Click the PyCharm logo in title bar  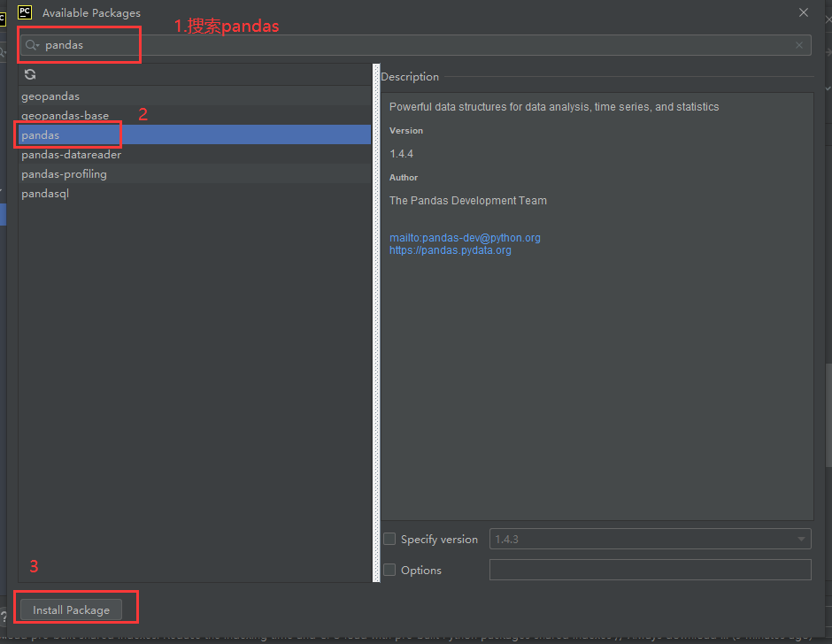tap(25, 12)
